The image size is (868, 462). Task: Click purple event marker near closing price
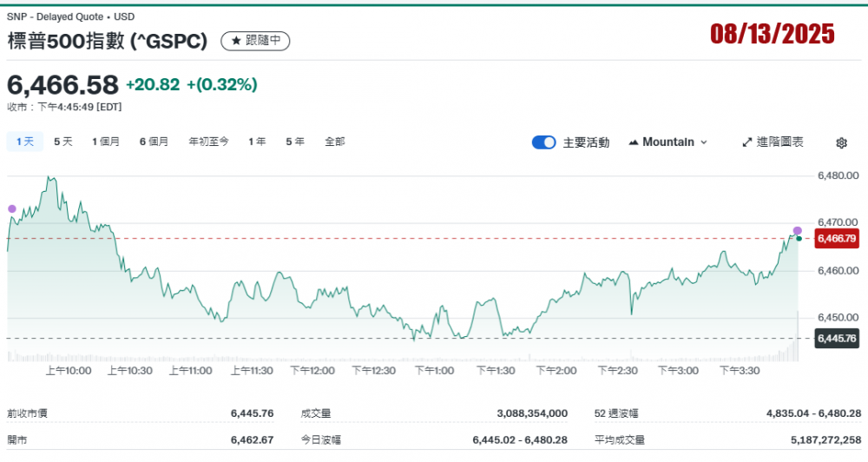(797, 230)
